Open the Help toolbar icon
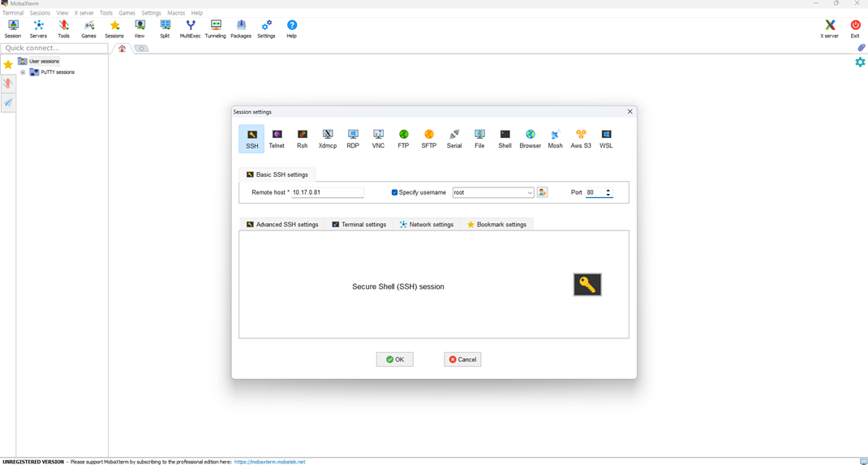The width and height of the screenshot is (868, 465). coord(292,28)
